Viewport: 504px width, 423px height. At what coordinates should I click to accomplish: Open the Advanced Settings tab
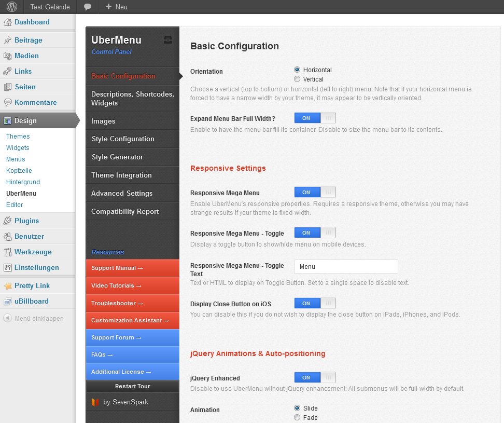(x=132, y=193)
